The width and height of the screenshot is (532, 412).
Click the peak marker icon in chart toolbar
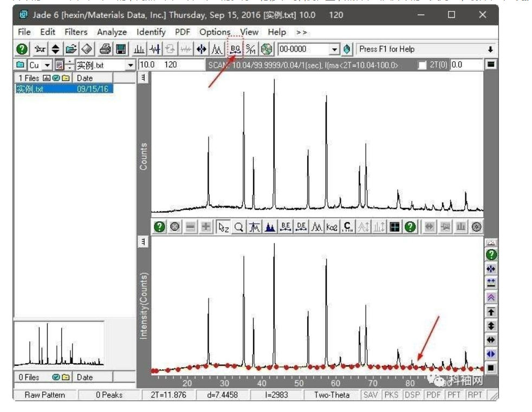coord(255,227)
